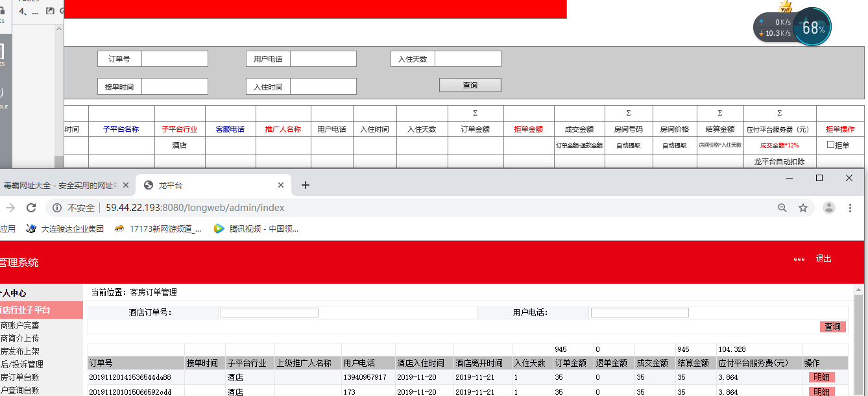Click the eee username label
868x396 pixels.
(x=799, y=259)
